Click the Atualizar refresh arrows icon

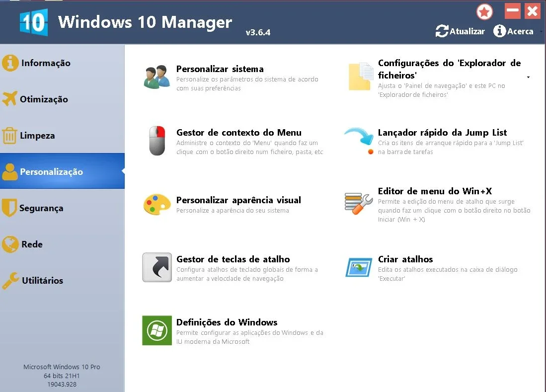tap(442, 31)
